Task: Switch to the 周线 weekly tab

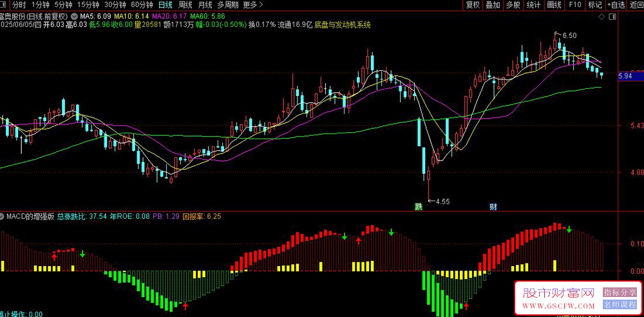Action: [185, 5]
